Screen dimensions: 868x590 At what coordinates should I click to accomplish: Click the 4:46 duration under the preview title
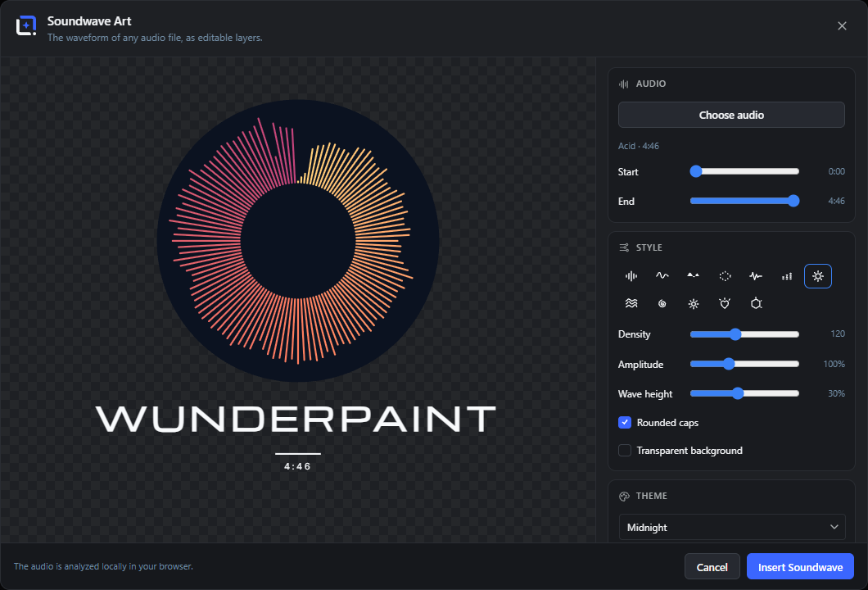tap(297, 466)
